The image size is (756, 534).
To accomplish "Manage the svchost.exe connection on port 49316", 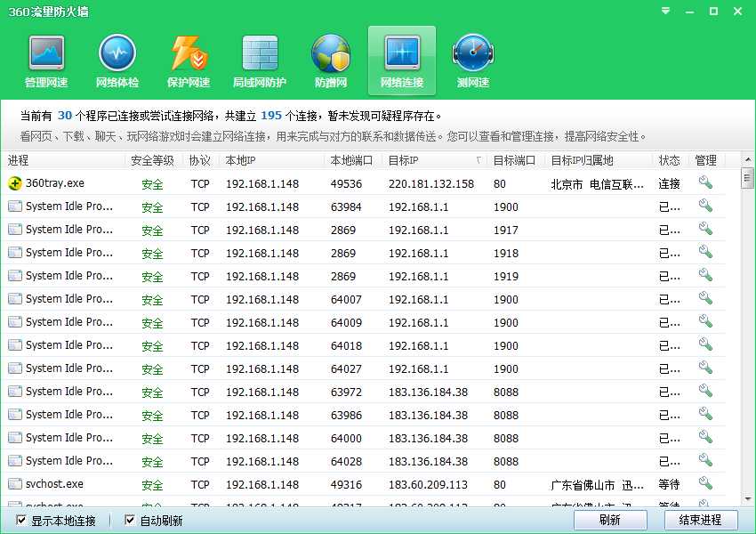I will [705, 483].
